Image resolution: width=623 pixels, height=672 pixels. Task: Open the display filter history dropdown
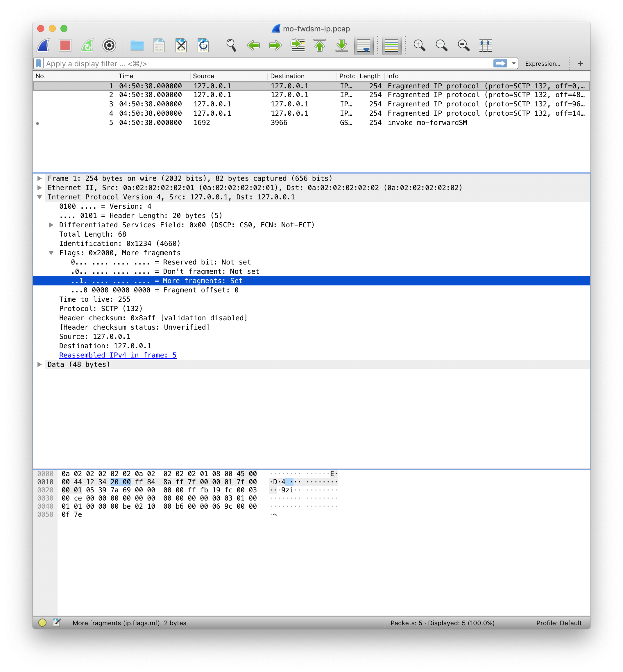pyautogui.click(x=513, y=63)
